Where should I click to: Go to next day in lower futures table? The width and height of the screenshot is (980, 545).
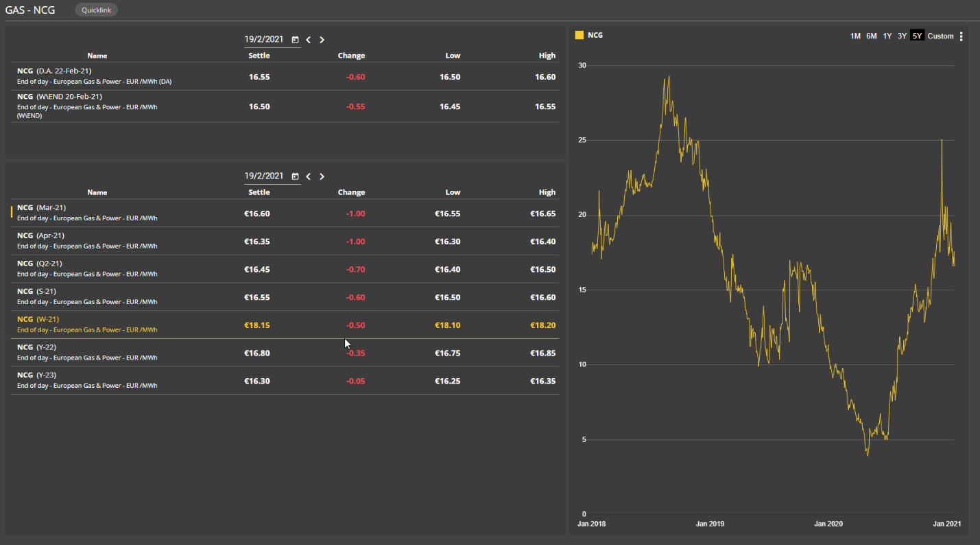point(322,176)
